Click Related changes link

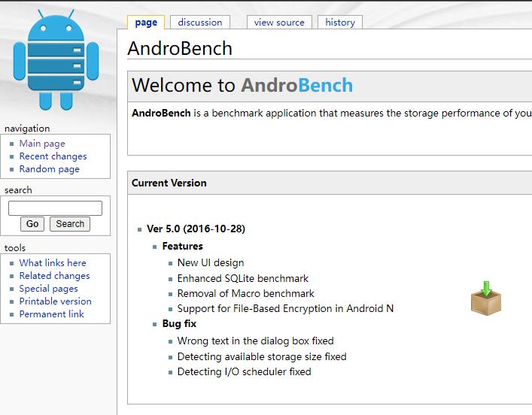[x=54, y=276]
